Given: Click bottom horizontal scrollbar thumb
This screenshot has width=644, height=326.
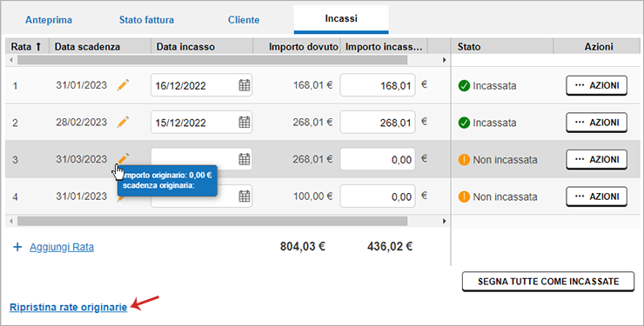Looking at the screenshot, I should click(212, 222).
